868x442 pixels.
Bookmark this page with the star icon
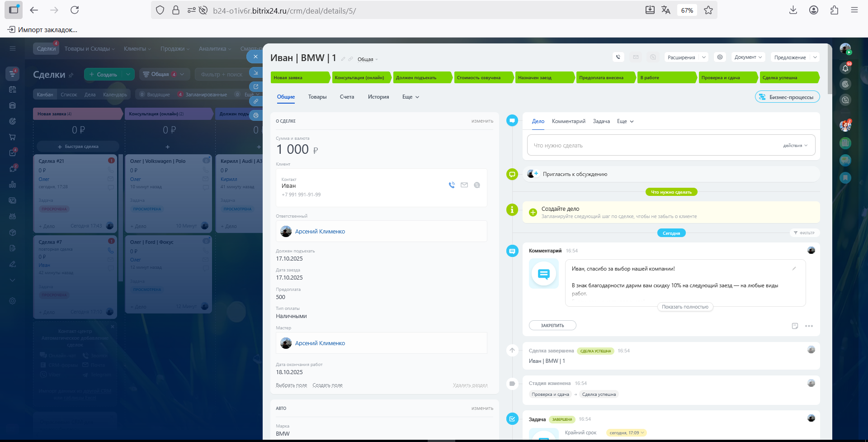tap(708, 10)
